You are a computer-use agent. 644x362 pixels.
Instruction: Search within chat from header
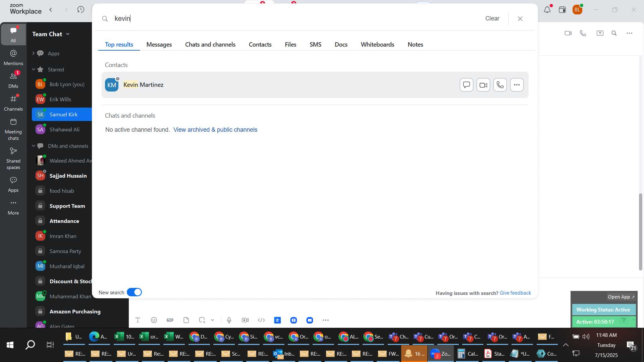(x=614, y=33)
